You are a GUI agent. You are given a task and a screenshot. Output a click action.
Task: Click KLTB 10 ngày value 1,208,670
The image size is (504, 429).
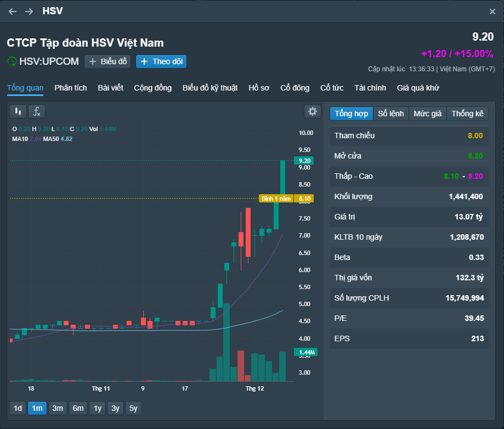point(467,237)
